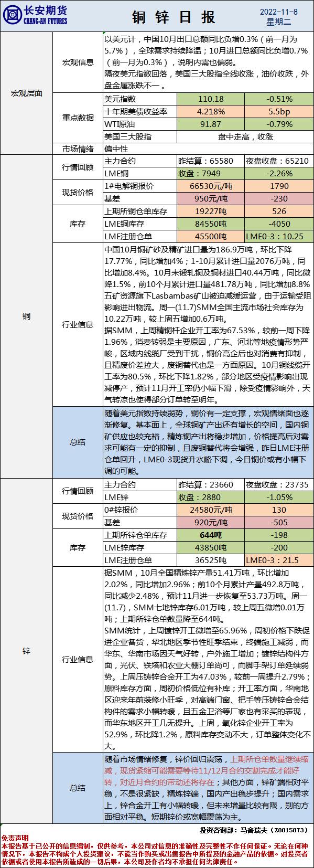This screenshot has height=868, width=314.
Task: Select the report title 铜锌日报
Action: click(x=174, y=17)
